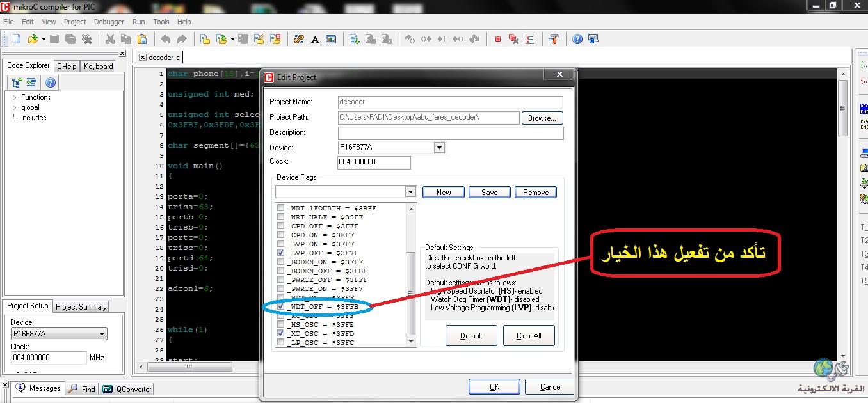
Task: Click the Save device flags button
Action: click(x=490, y=192)
